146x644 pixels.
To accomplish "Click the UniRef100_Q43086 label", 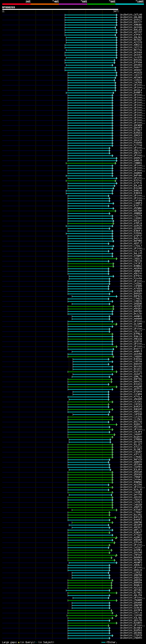I will (131, 27).
